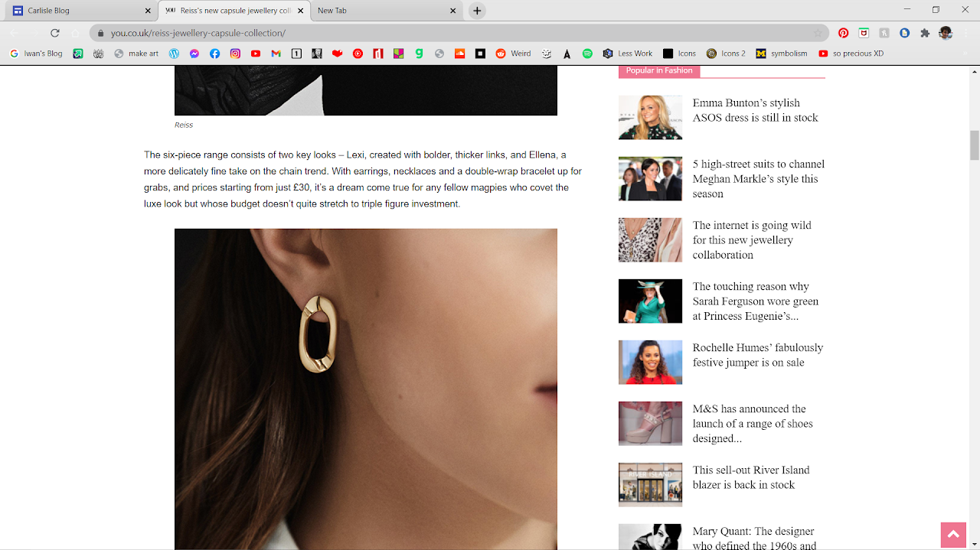The image size is (980, 550).
Task: Open the Gmail bookmark icon
Action: [276, 54]
